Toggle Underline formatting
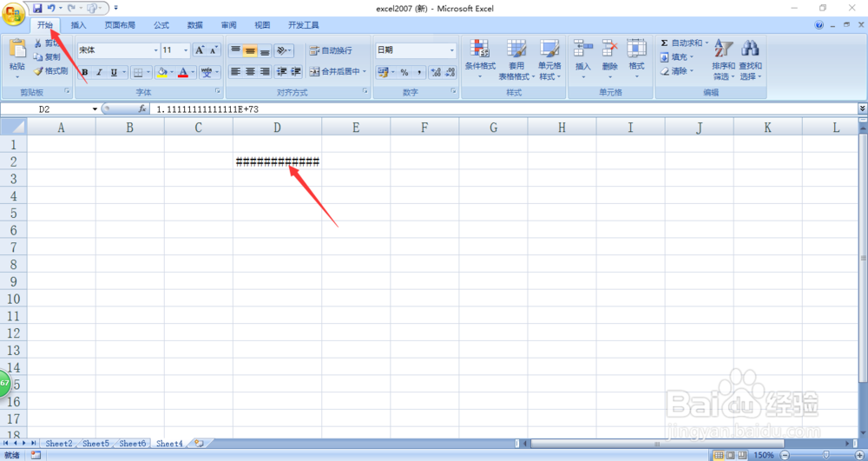Image resolution: width=868 pixels, height=461 pixels. point(114,72)
